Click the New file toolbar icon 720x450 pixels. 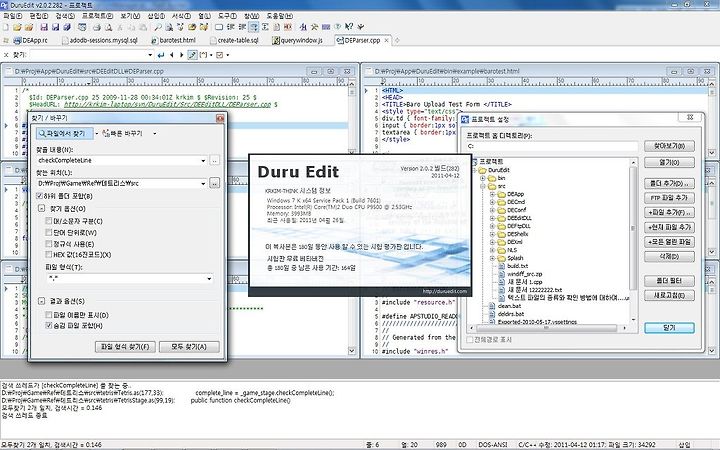(6, 27)
